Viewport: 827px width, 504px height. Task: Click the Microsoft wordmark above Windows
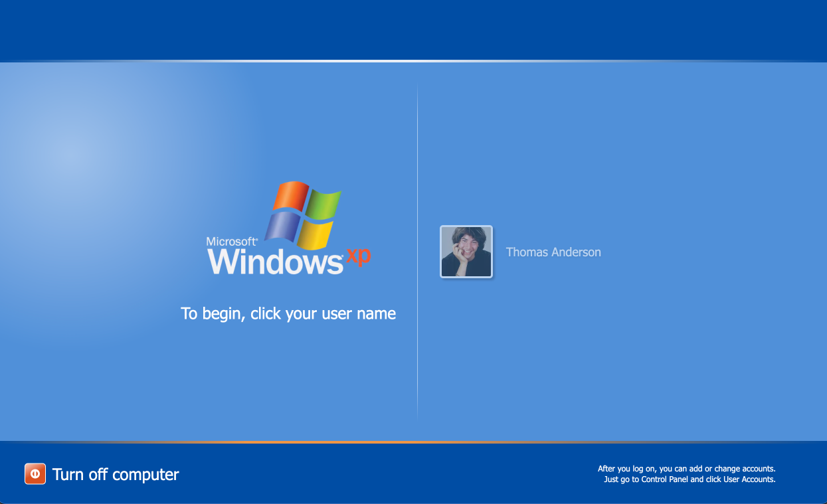tap(232, 242)
